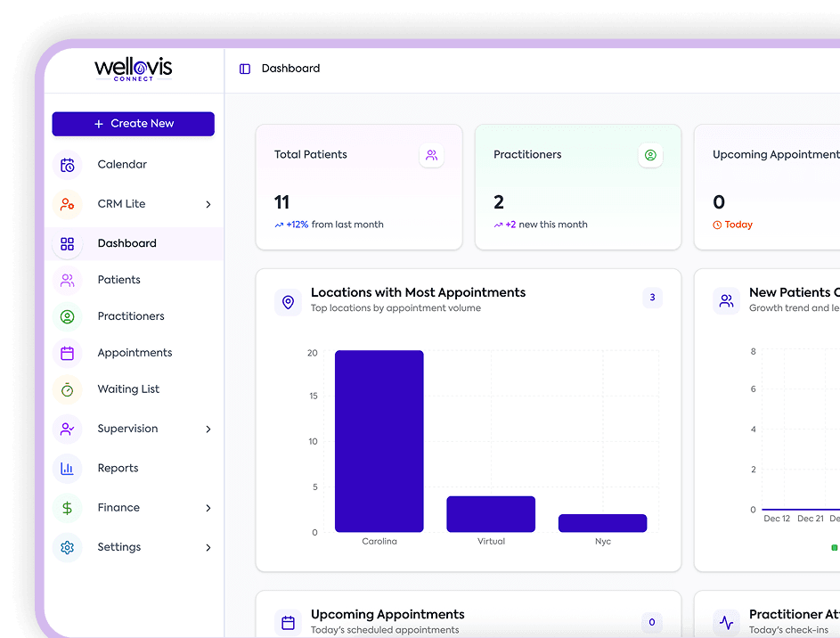The image size is (840, 638).
Task: Click the CRM Lite people icon
Action: 68,204
